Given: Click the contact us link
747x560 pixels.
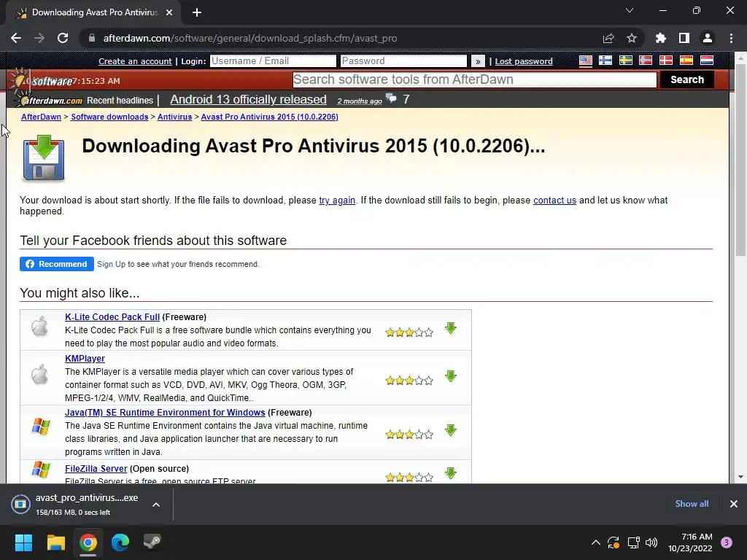Looking at the screenshot, I should (554, 201).
